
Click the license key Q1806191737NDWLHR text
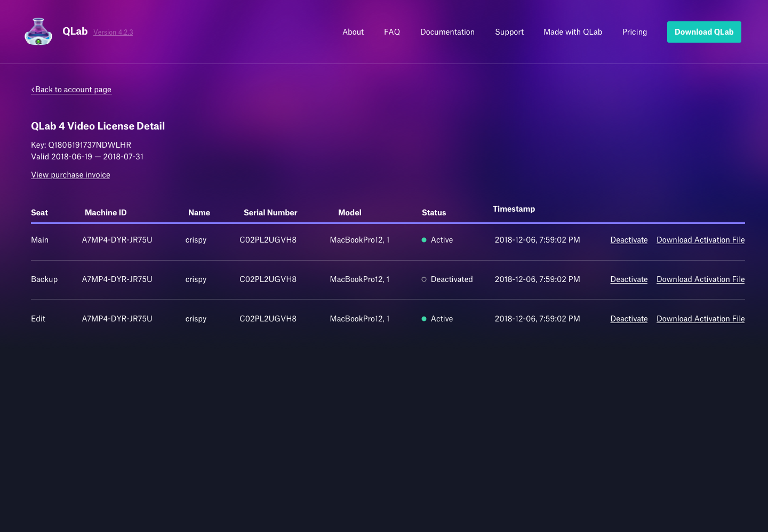tap(90, 145)
